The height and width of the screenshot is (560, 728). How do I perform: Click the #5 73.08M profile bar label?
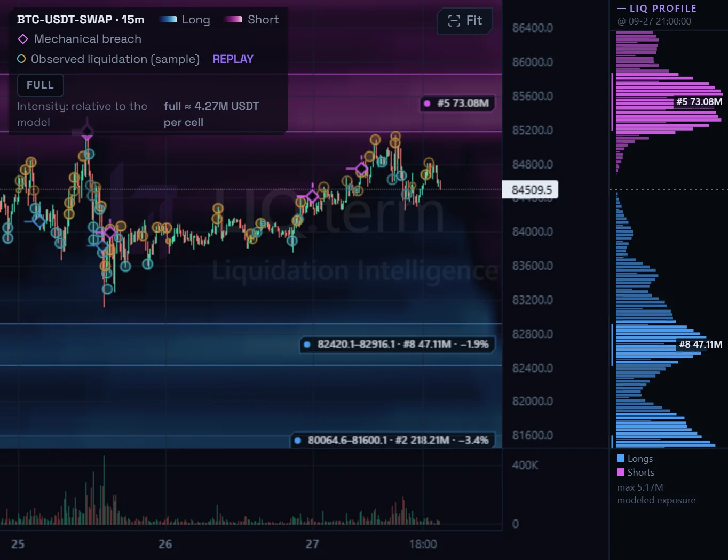[699, 102]
